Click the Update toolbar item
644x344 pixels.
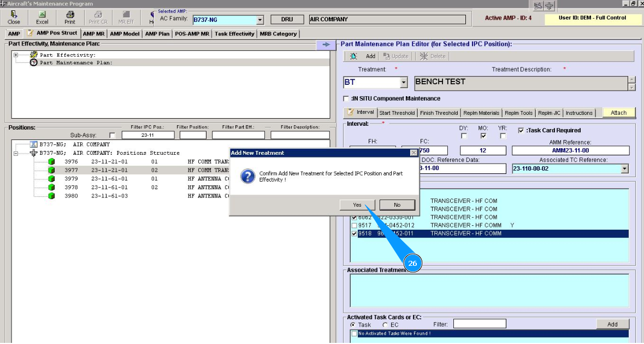(x=396, y=56)
